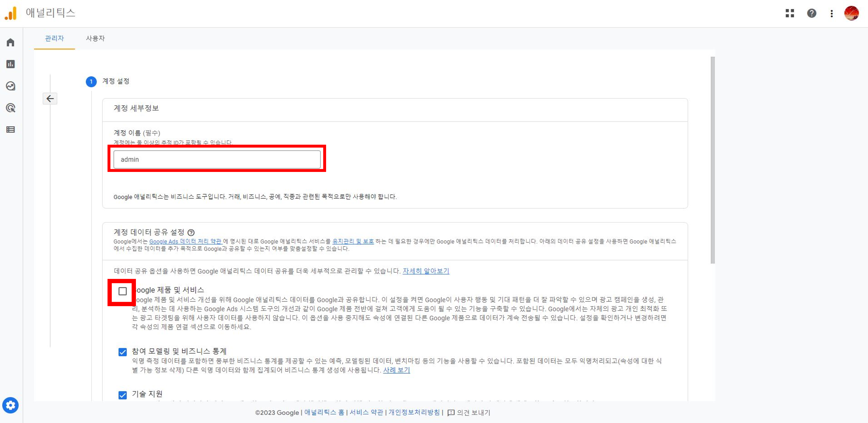This screenshot has width=868, height=423.
Task: Click the 애널리틱스 title text
Action: click(x=51, y=13)
